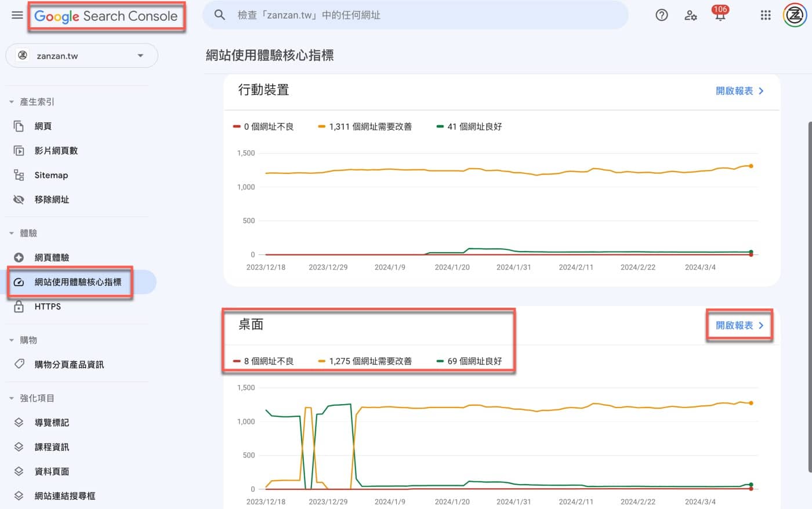Image resolution: width=812 pixels, height=509 pixels.
Task: Click 0 個網址不良 legend in 行動裝置
Action: pos(263,126)
